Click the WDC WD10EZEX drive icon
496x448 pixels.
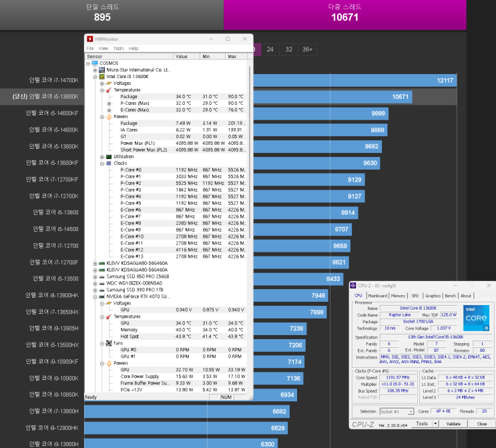point(101,283)
